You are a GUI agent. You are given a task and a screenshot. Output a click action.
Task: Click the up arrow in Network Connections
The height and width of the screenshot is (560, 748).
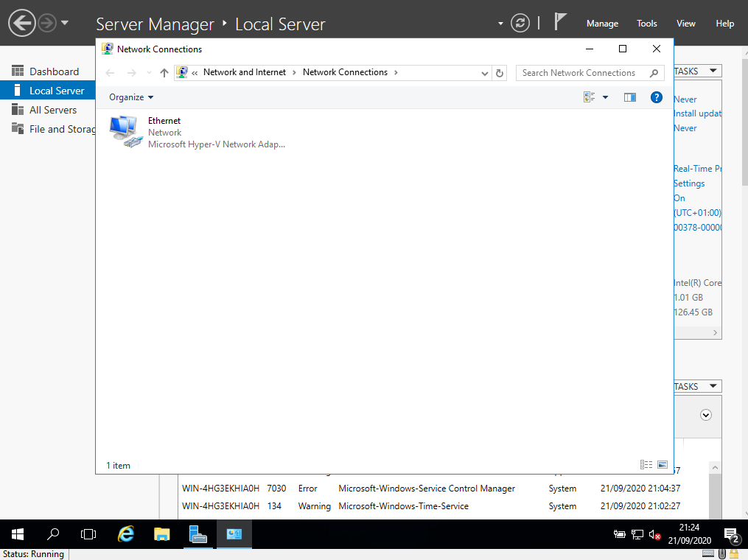click(x=164, y=72)
